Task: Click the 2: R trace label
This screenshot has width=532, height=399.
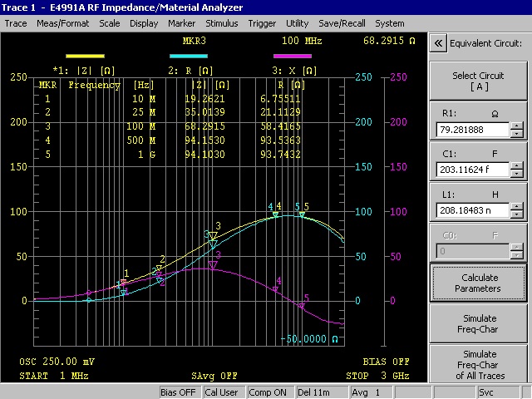Action: tap(190, 71)
